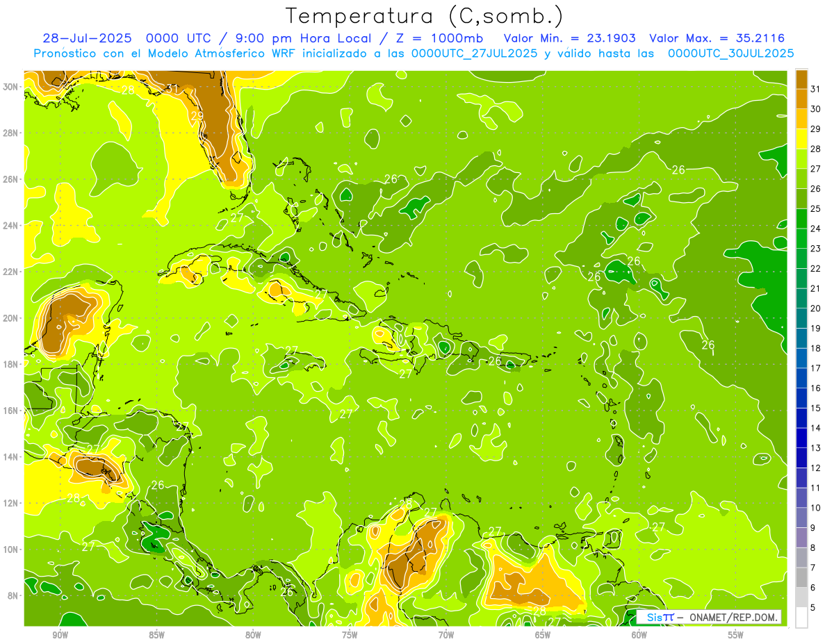Click the 26N latitude axis label
Screen dimensions: 834x644
[11, 179]
